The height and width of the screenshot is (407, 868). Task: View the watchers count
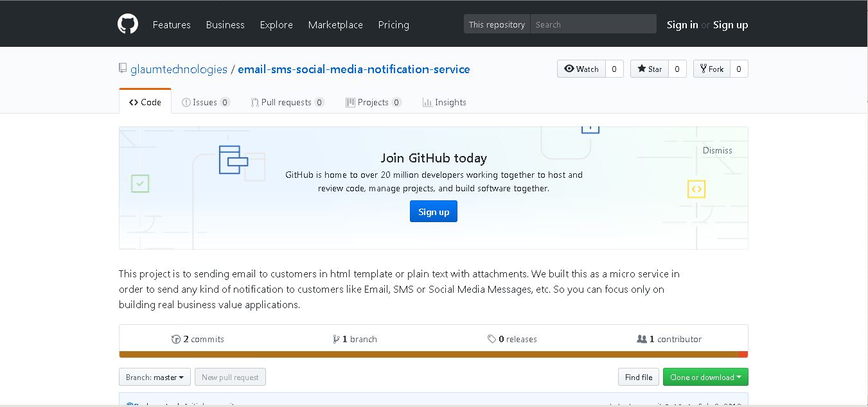click(614, 69)
